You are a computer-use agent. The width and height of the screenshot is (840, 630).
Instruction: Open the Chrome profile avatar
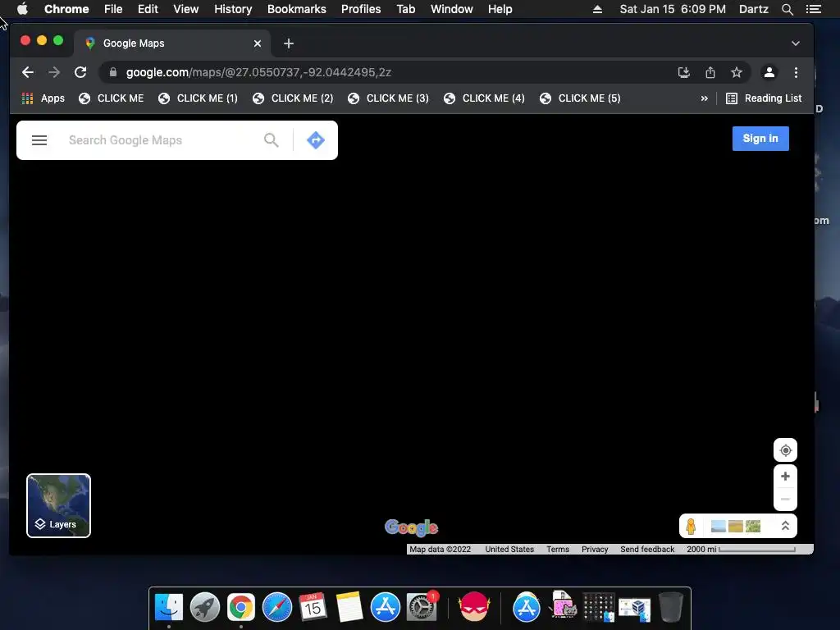(769, 72)
